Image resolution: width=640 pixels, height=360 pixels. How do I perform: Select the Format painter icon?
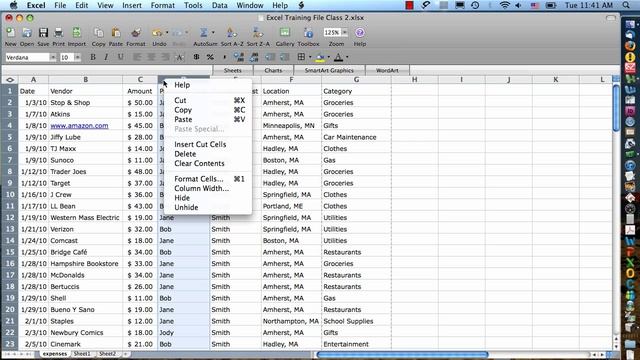[x=136, y=33]
